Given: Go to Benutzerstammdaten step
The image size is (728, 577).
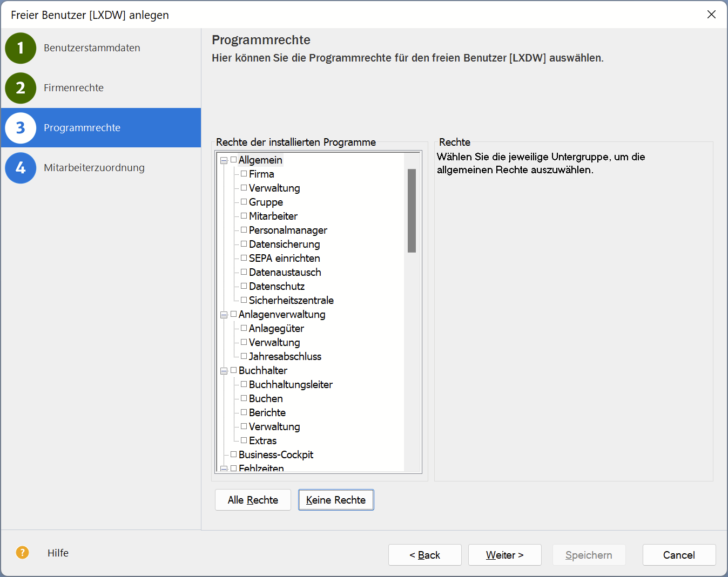Looking at the screenshot, I should coord(92,48).
